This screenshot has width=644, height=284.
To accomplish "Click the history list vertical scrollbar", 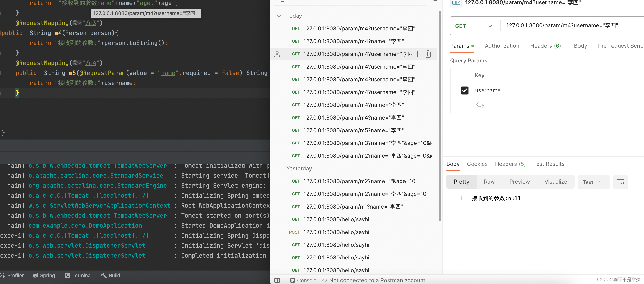I will 440,116.
